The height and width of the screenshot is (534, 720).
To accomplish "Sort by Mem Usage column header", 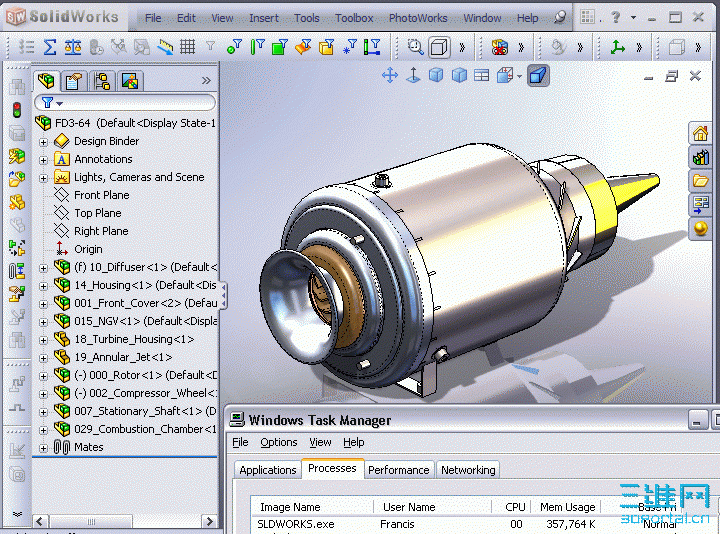I will click(x=567, y=507).
